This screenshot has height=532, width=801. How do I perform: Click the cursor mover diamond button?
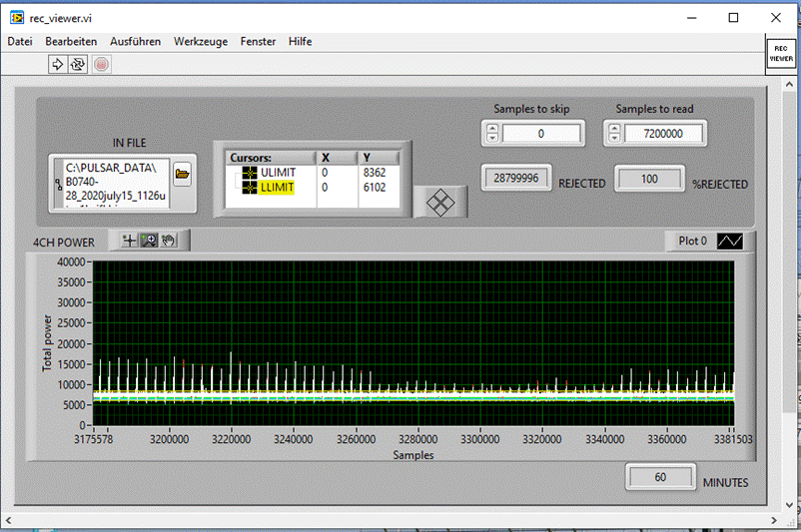(x=439, y=203)
